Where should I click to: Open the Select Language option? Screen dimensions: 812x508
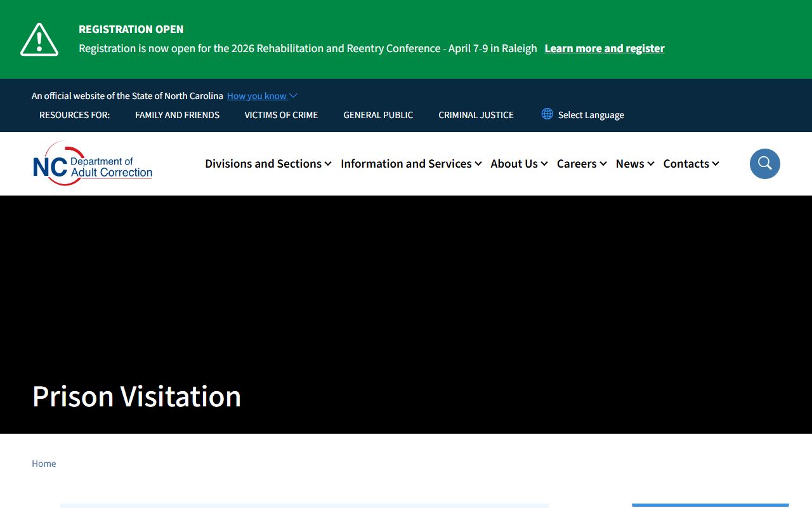pyautogui.click(x=591, y=115)
